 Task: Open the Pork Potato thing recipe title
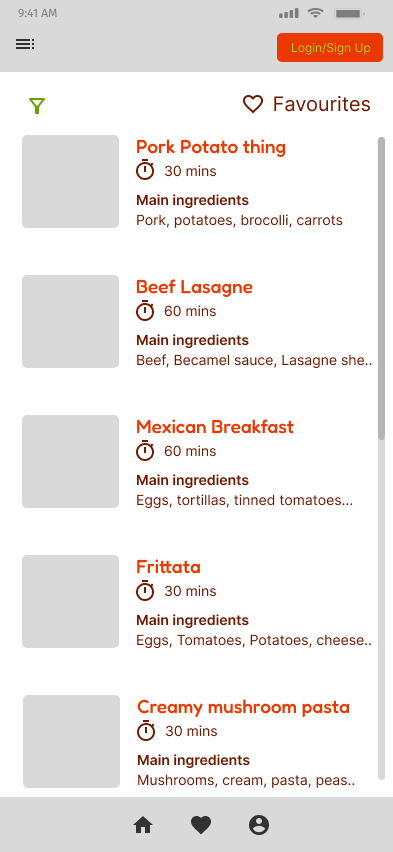click(211, 147)
